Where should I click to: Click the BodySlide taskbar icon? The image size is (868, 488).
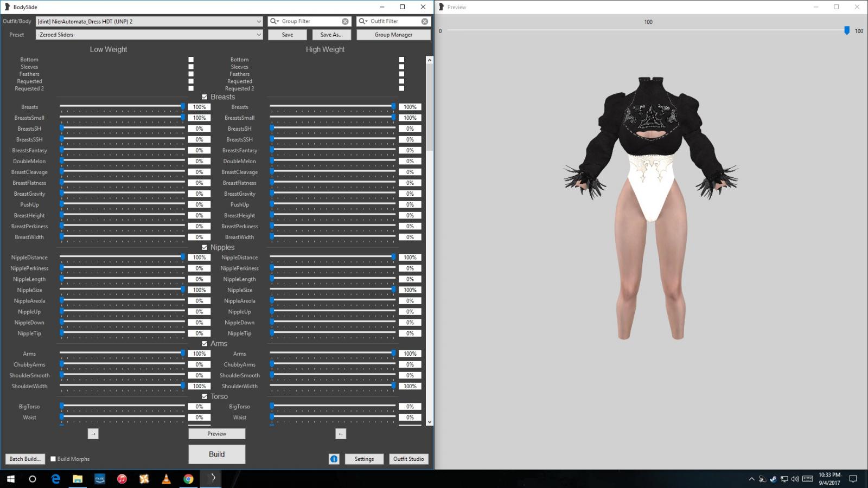(211, 478)
